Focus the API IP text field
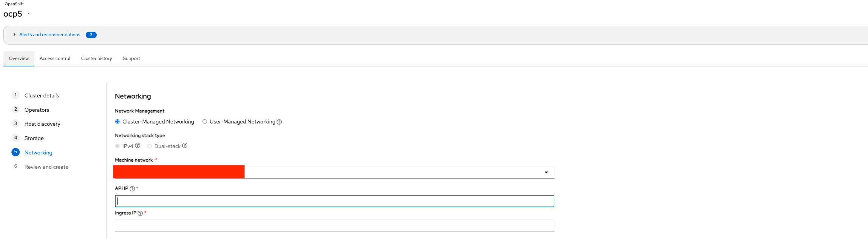Viewport: 868px width, 239px height. click(x=334, y=201)
